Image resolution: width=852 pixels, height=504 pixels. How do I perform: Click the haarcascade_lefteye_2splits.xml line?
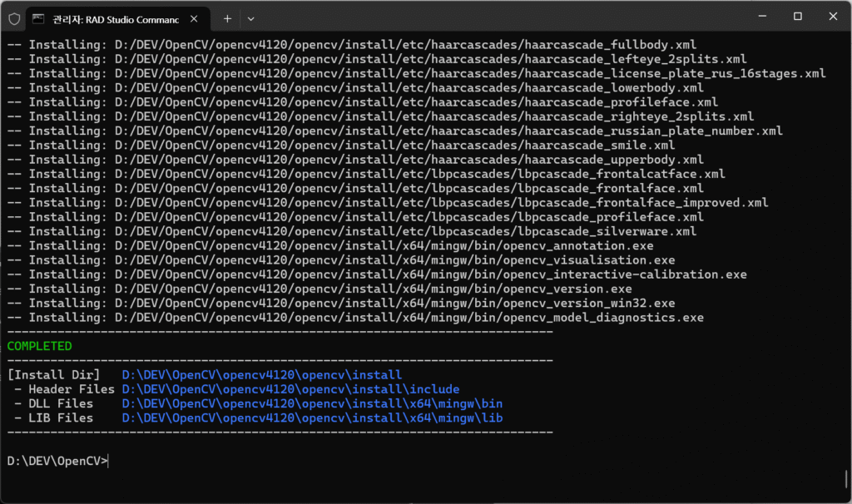(x=377, y=59)
